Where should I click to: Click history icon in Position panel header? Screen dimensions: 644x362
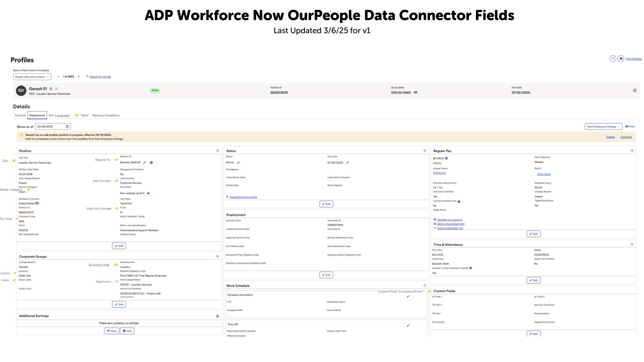[x=217, y=151]
